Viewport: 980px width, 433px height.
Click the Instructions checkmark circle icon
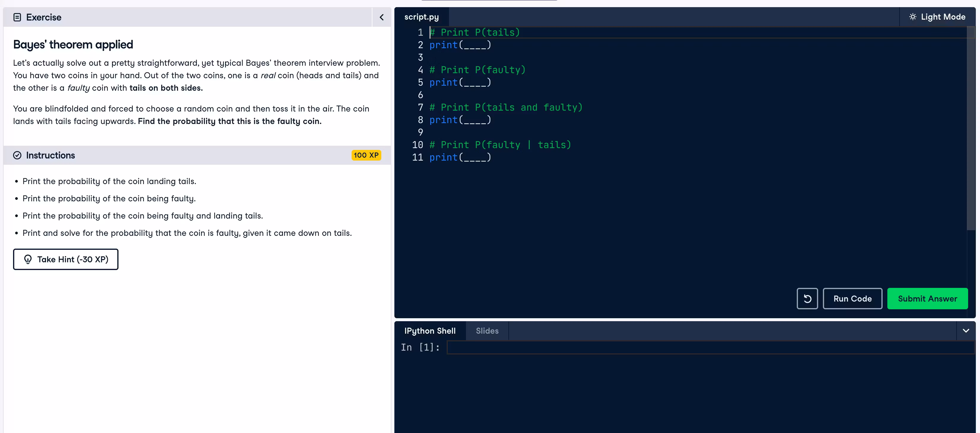click(17, 155)
